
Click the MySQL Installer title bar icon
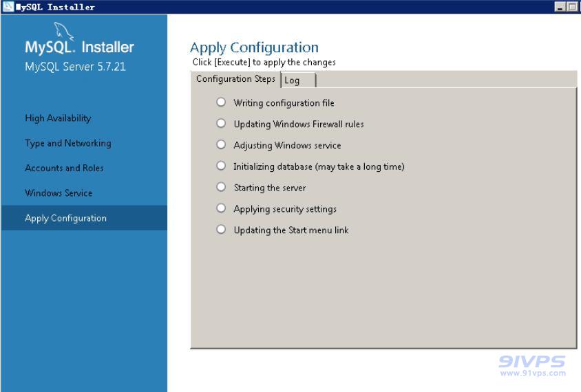(8, 6)
